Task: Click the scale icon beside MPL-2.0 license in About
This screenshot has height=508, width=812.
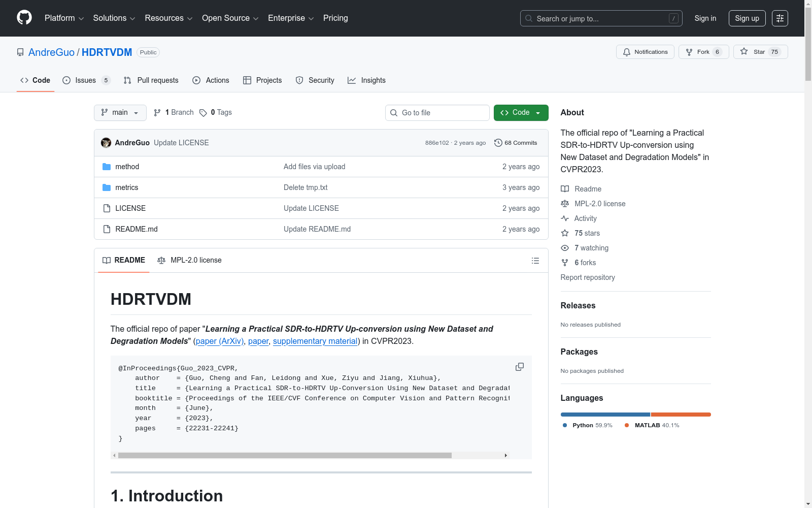Action: [x=565, y=204]
